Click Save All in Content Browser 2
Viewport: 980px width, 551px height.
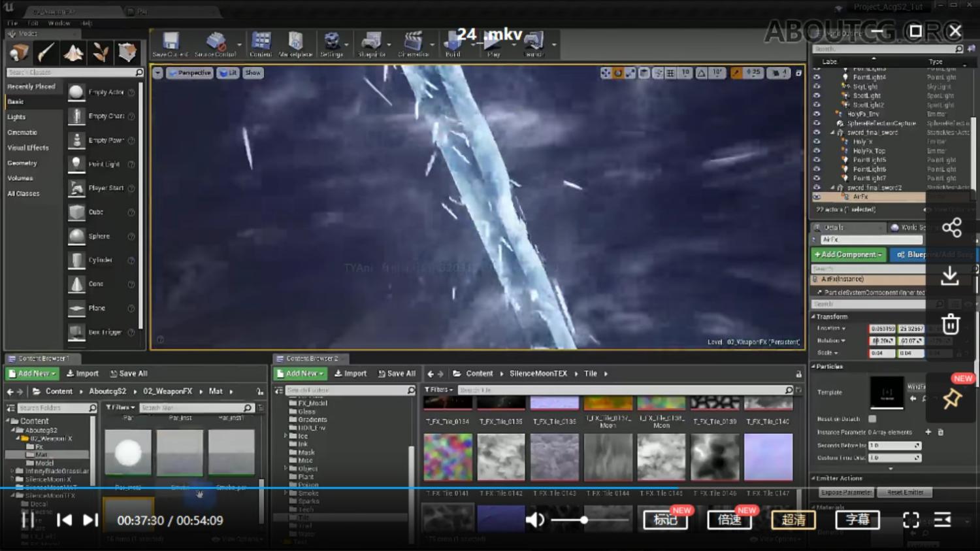tap(397, 373)
